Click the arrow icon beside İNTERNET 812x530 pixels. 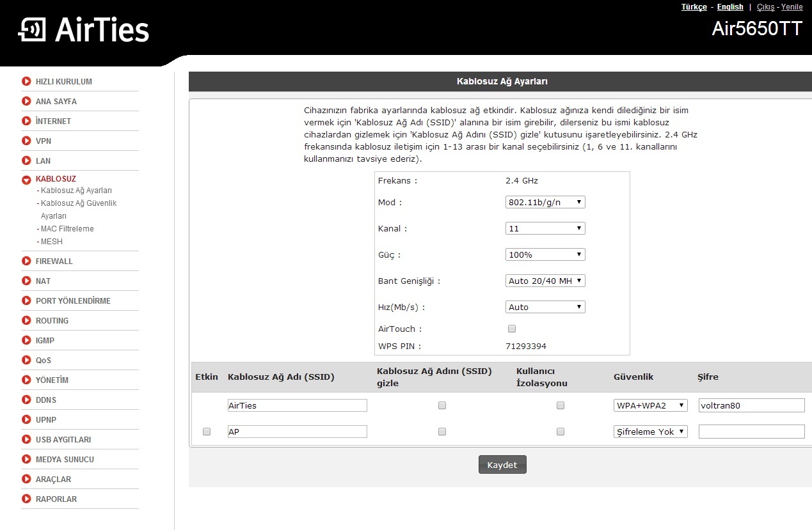[x=26, y=121]
